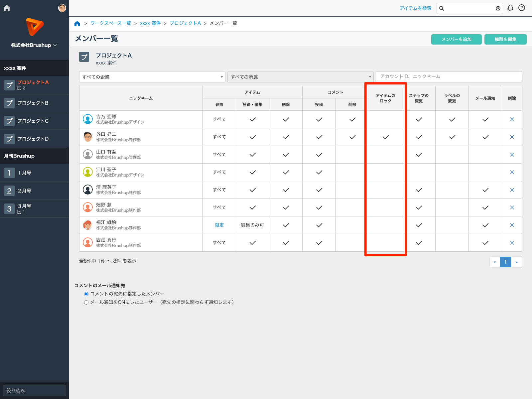Click the メンバーを追加 button
The height and width of the screenshot is (399, 532).
456,39
